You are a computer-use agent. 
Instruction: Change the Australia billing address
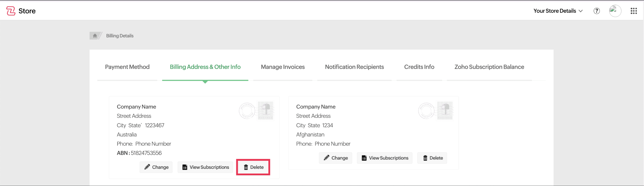coord(156,167)
